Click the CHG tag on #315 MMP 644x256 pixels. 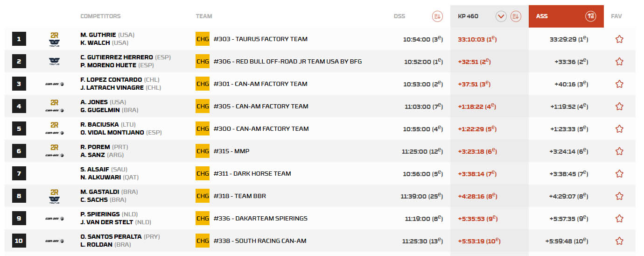pyautogui.click(x=203, y=151)
